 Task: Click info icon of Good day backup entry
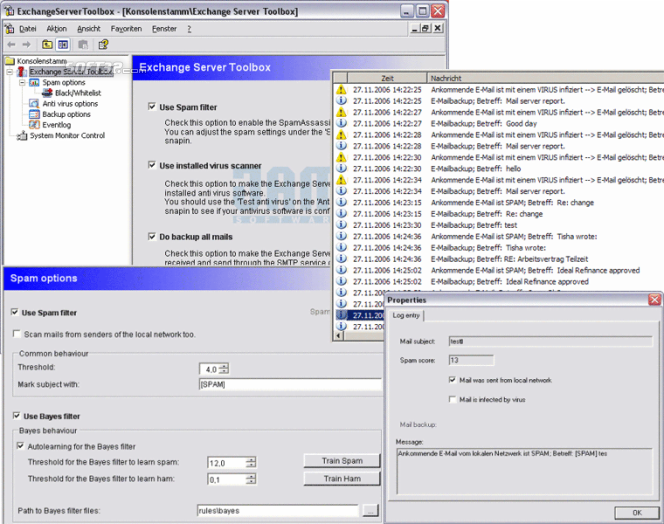[341, 123]
